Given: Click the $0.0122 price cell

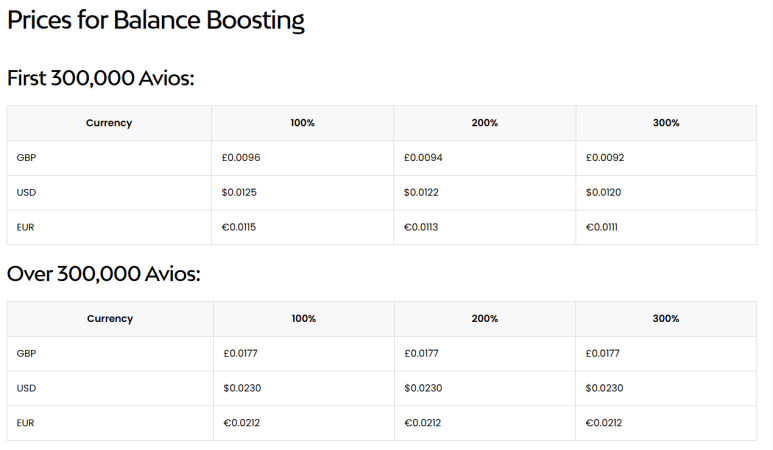Looking at the screenshot, I should [485, 193].
